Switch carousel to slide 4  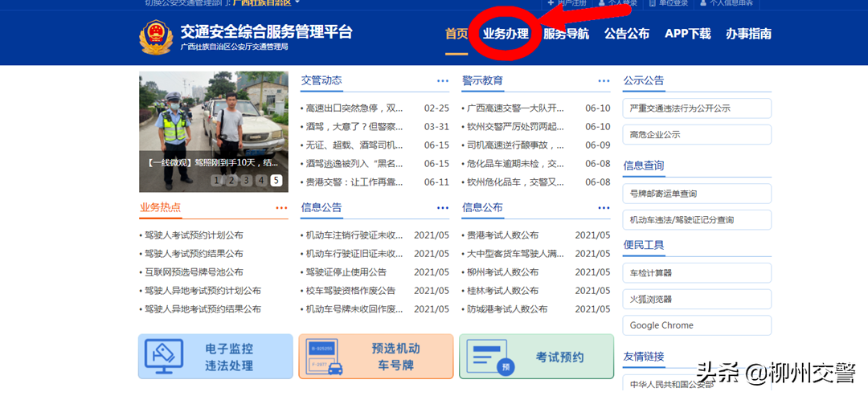click(261, 180)
